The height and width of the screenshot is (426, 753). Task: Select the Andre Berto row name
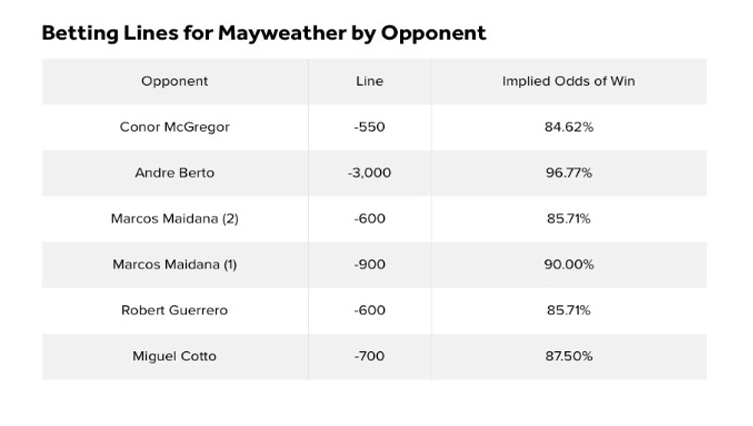(175, 173)
